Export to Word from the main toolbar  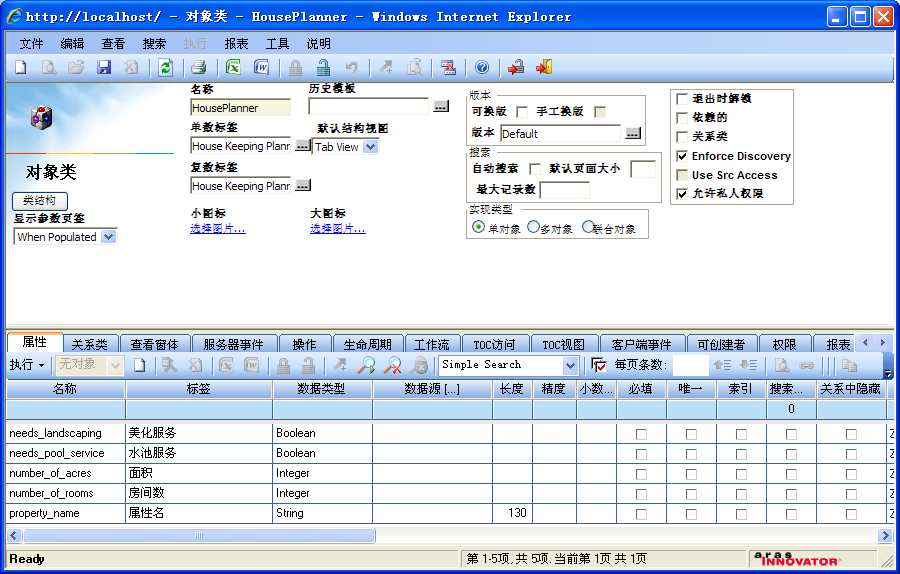point(261,68)
